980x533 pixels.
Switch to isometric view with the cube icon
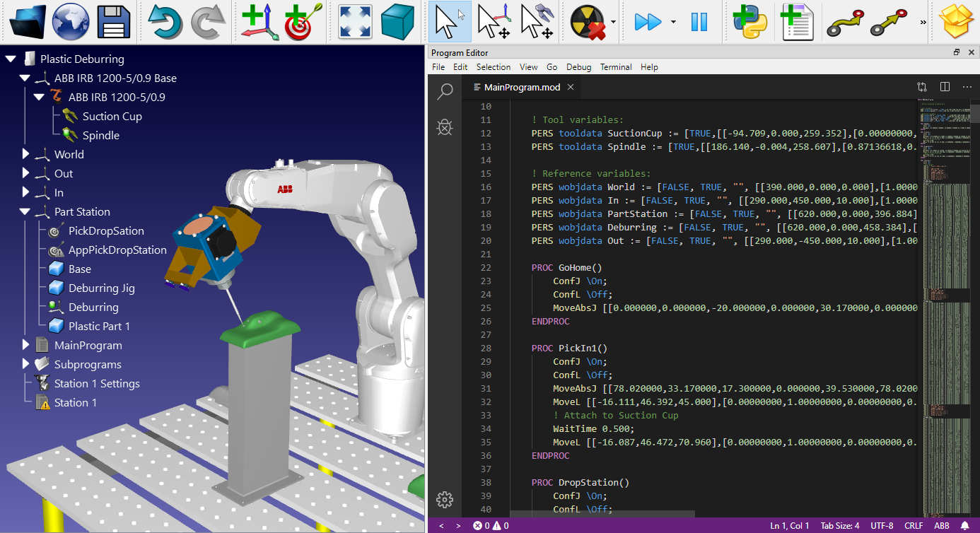(397, 21)
